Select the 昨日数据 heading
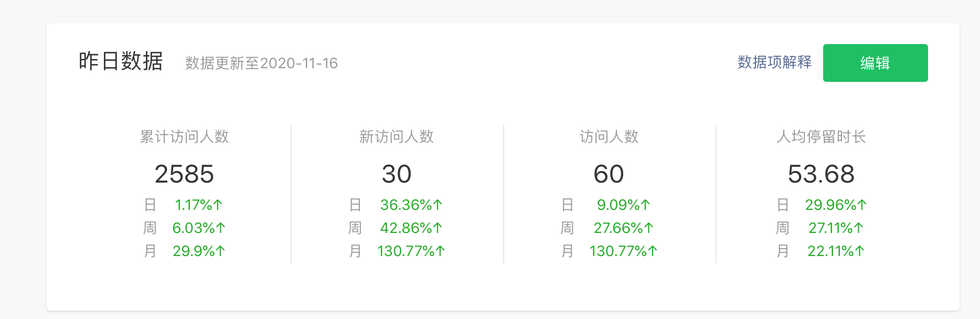Screen dimensions: 980x319 tap(121, 61)
